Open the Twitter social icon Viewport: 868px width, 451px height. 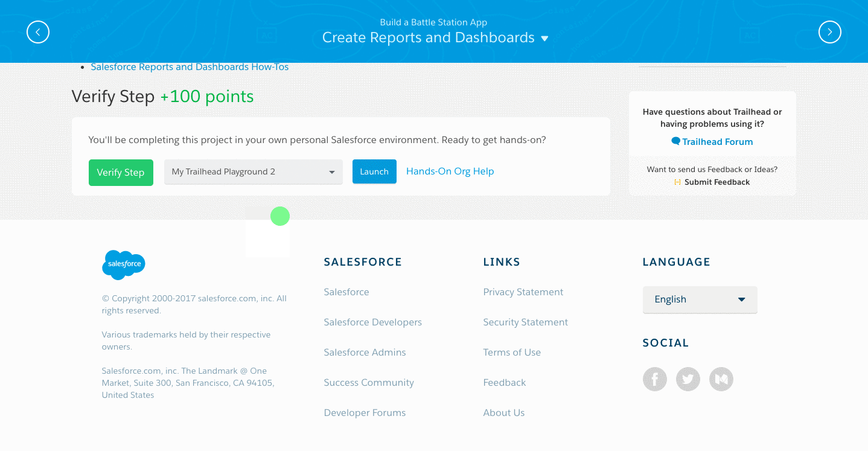688,379
